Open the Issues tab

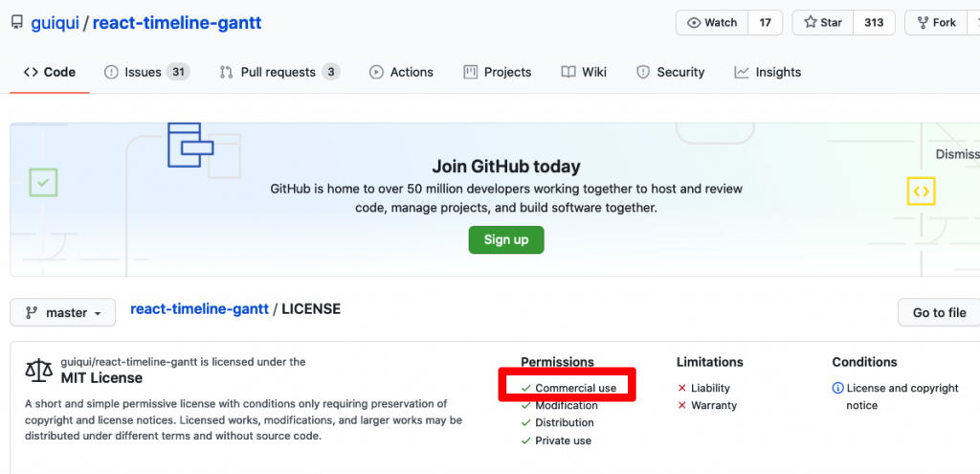(x=146, y=72)
